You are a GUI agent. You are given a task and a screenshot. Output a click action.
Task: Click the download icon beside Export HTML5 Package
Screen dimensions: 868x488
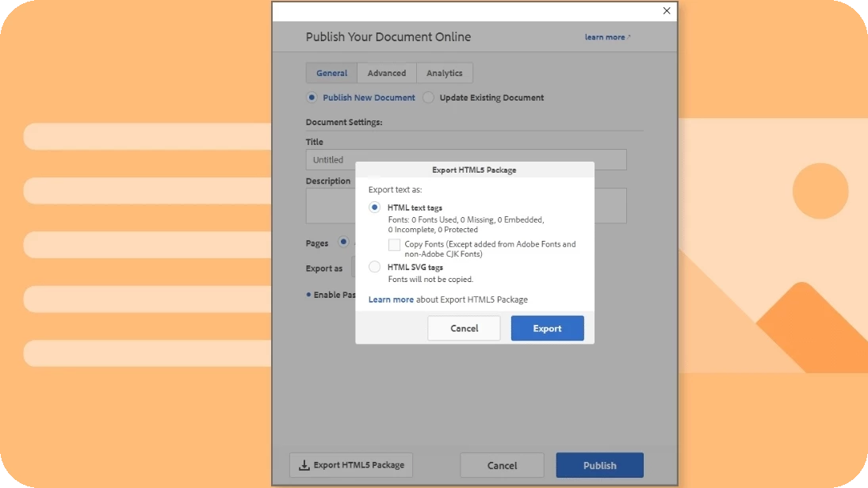click(x=304, y=465)
